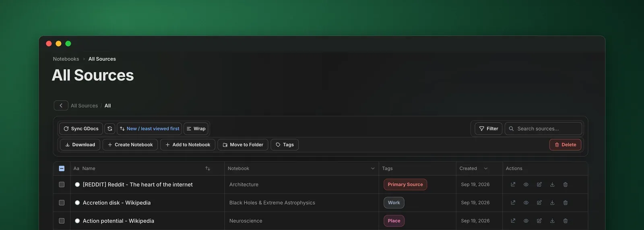Open the Filter options
Image resolution: width=644 pixels, height=230 pixels.
(x=489, y=129)
